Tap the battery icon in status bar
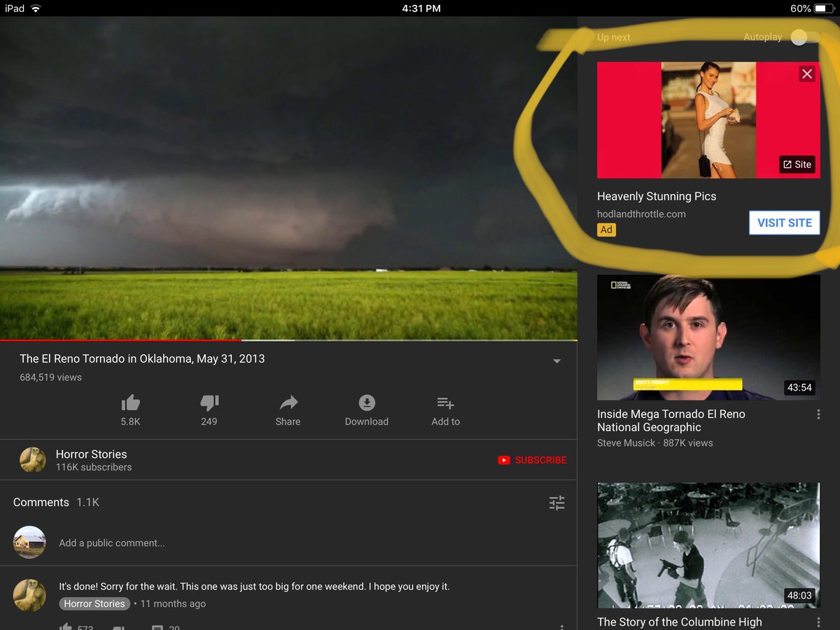The image size is (840, 630). [823, 8]
